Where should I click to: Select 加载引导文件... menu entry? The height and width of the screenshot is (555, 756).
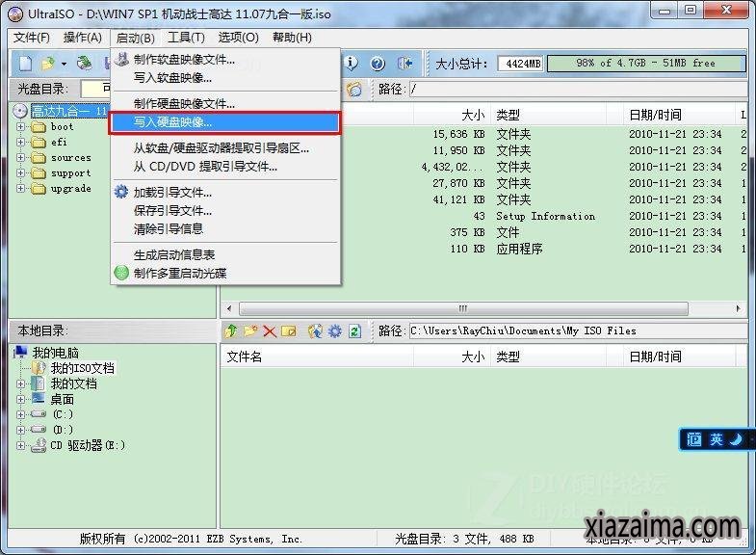coord(225,193)
